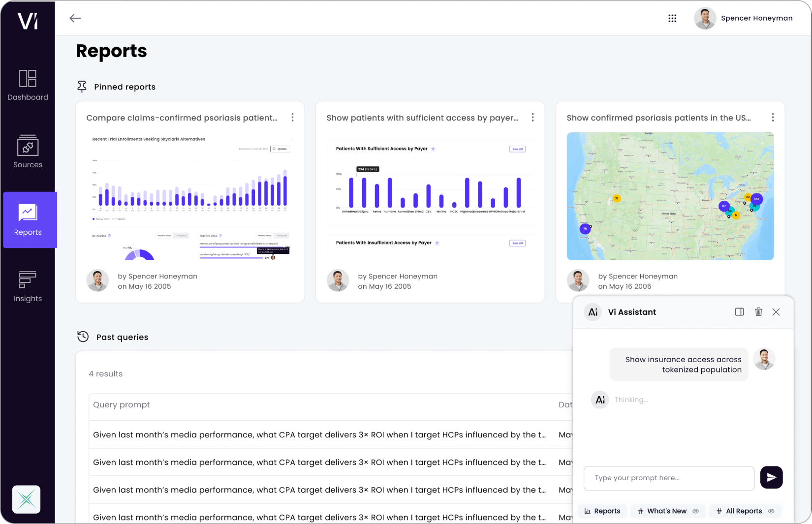Open the US psoriasis patients map thumbnail
This screenshot has width=812, height=524.
pos(670,196)
